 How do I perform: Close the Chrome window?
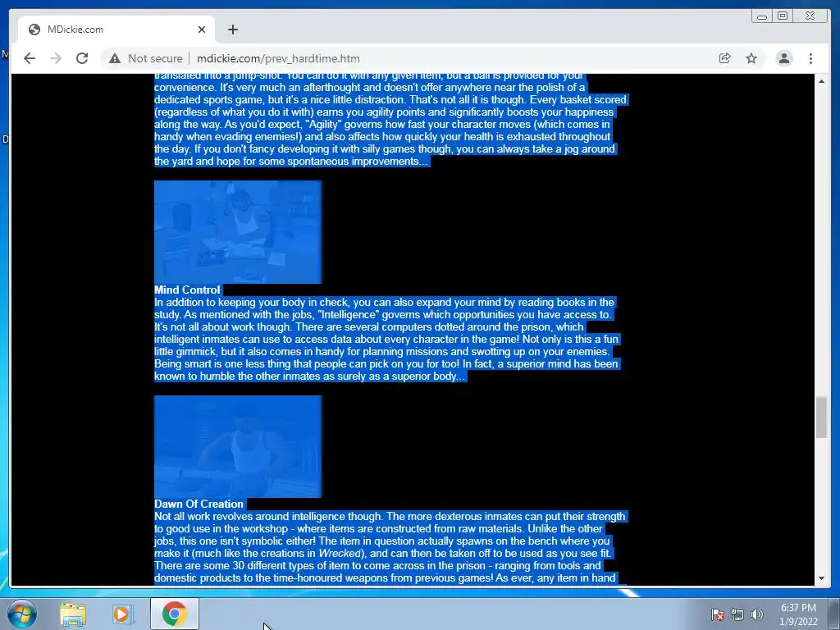(x=810, y=16)
